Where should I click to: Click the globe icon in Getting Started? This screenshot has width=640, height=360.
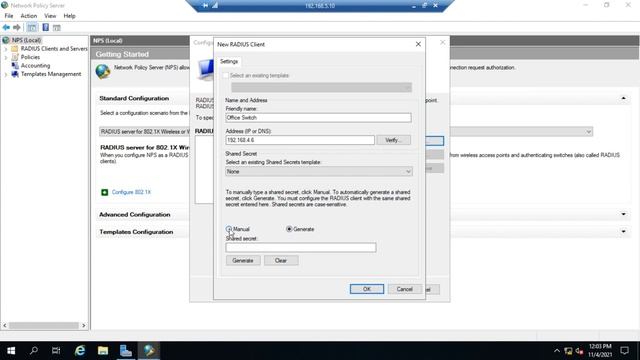(x=103, y=71)
